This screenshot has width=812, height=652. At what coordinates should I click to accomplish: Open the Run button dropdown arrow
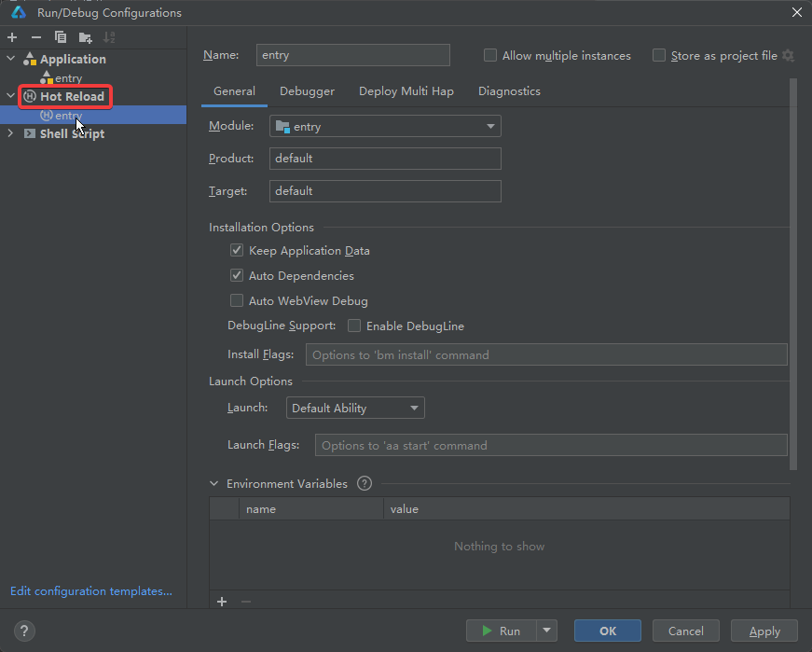coord(547,631)
